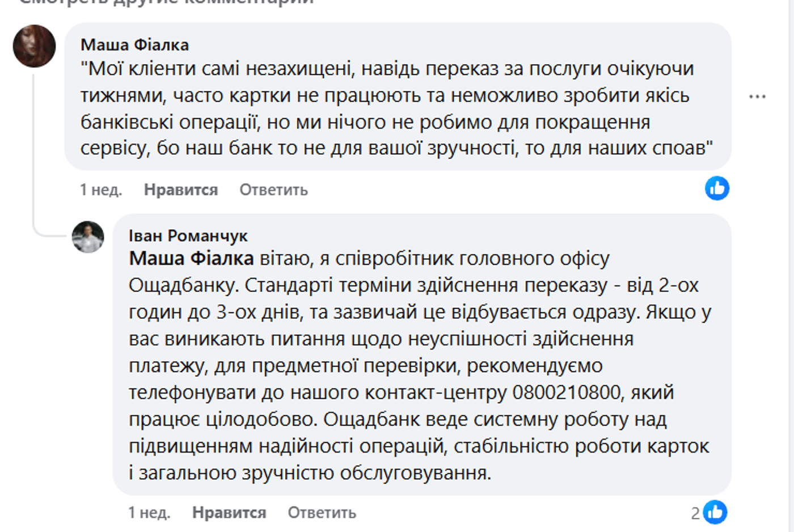Click the timestamp under Іван Романчук's reply
This screenshot has height=532, width=794.
(x=149, y=513)
